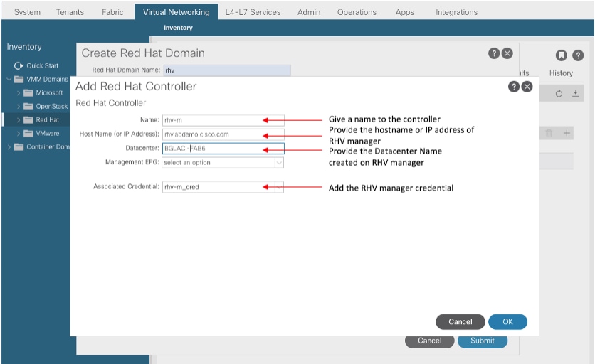Close the Add Red Hat Controller dialog

527,87
